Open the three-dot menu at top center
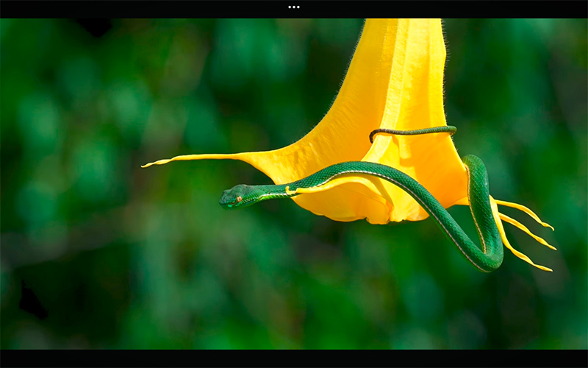The width and height of the screenshot is (588, 368). tap(294, 7)
